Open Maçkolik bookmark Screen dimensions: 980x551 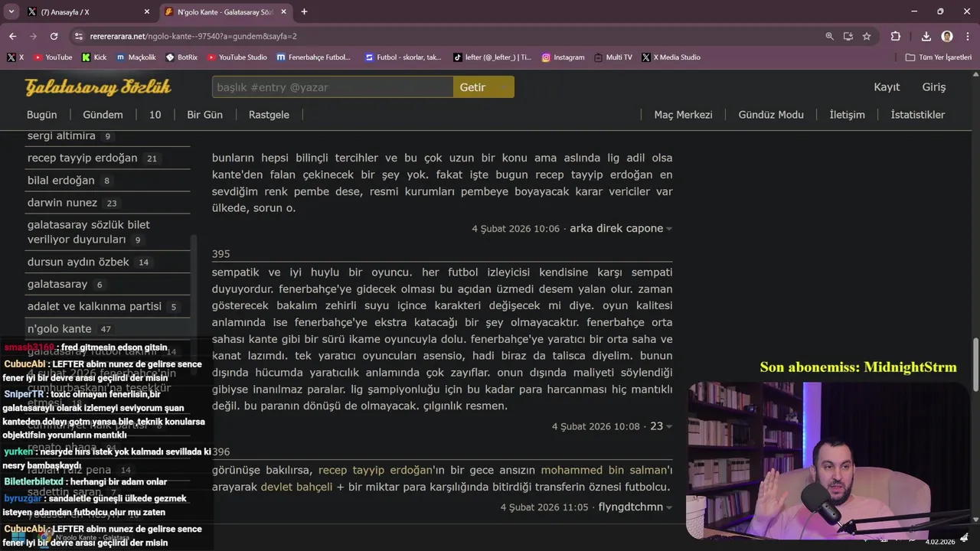click(136, 57)
